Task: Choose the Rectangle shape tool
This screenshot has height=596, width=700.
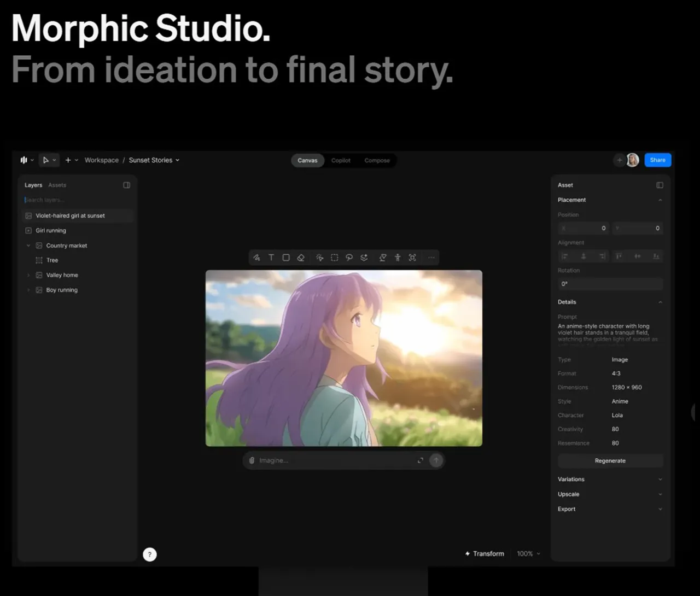Action: [x=286, y=257]
